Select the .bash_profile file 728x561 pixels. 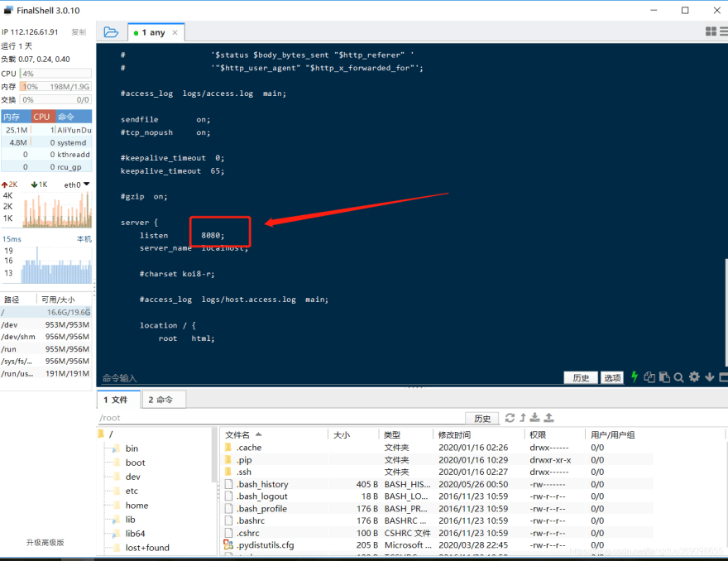(437, 509)
